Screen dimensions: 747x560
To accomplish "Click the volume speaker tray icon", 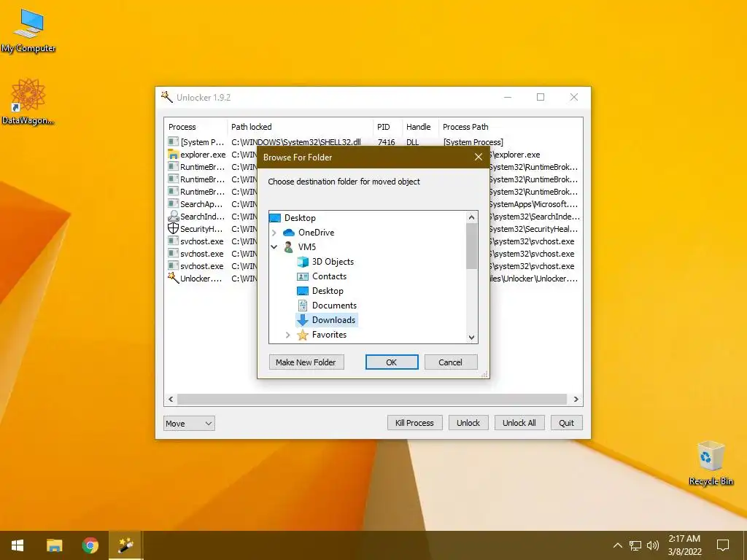I will coord(653,545).
